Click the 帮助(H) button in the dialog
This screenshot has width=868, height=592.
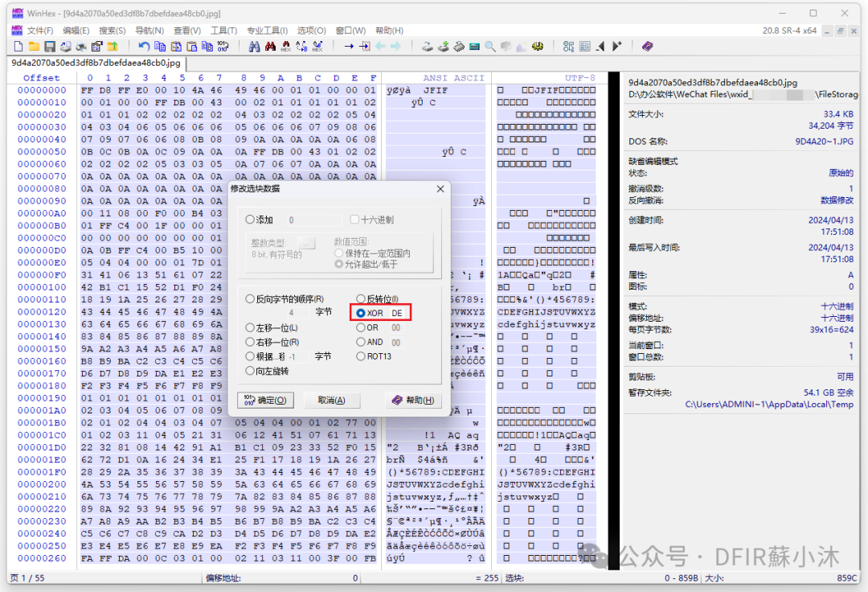click(x=414, y=400)
